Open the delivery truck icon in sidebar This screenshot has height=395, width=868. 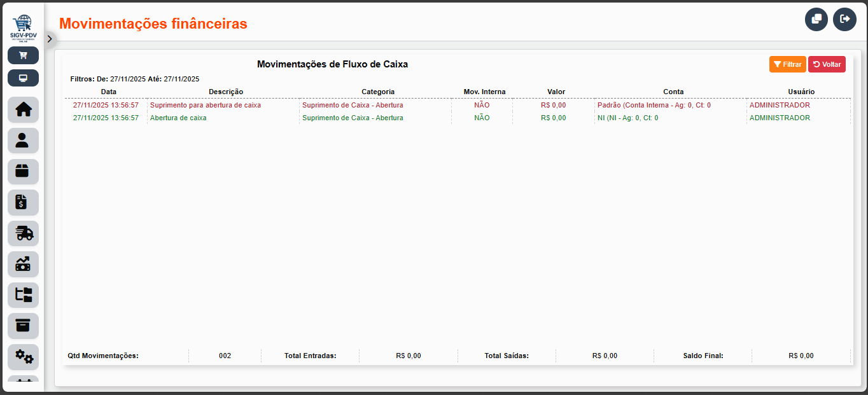tap(23, 233)
